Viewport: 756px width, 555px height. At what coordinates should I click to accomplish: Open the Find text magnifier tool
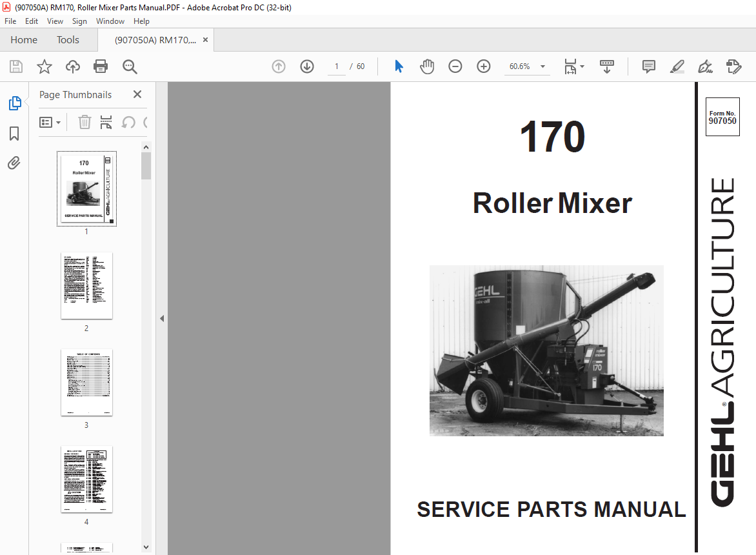click(130, 66)
